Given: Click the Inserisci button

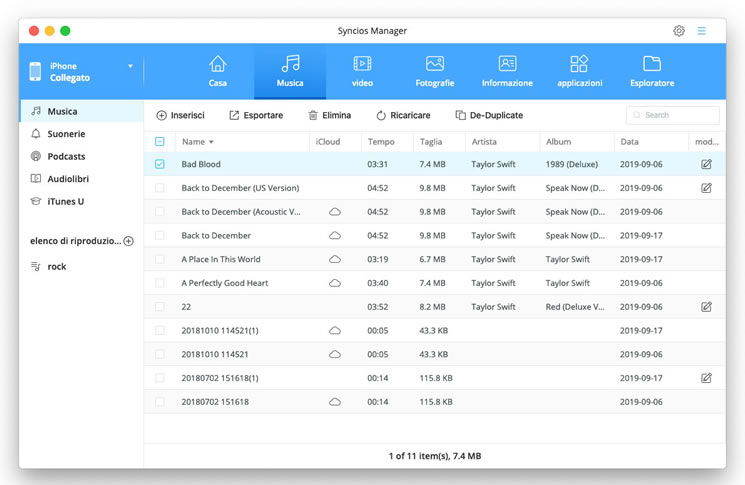Looking at the screenshot, I should coord(181,115).
